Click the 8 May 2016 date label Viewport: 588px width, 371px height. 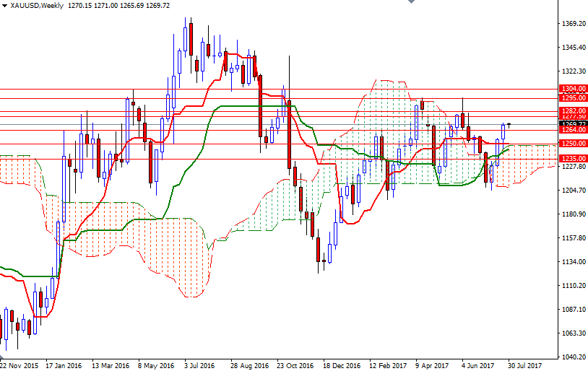[156, 366]
